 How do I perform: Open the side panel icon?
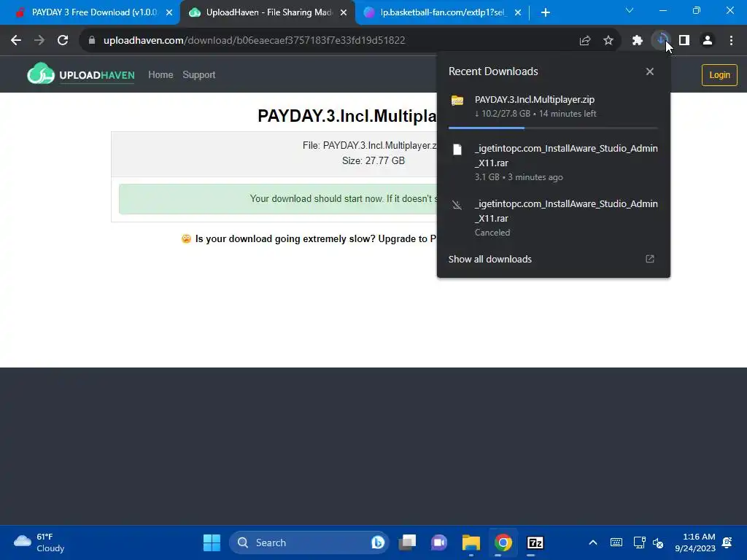point(684,41)
